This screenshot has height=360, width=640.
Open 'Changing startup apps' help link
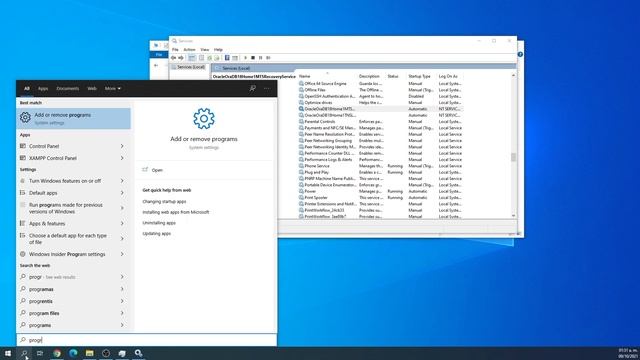pyautogui.click(x=164, y=202)
